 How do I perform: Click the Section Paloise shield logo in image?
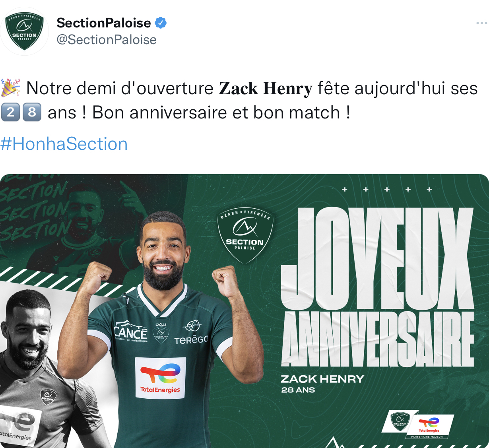tap(245, 235)
